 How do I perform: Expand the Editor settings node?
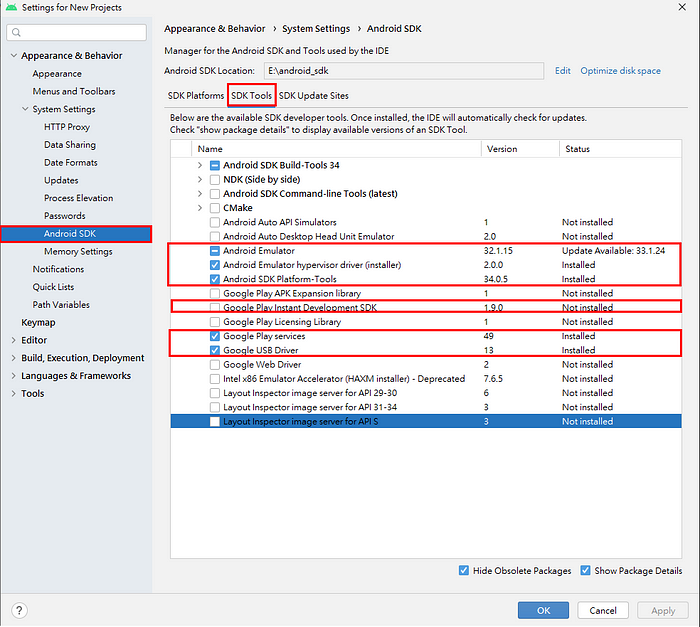(14, 340)
